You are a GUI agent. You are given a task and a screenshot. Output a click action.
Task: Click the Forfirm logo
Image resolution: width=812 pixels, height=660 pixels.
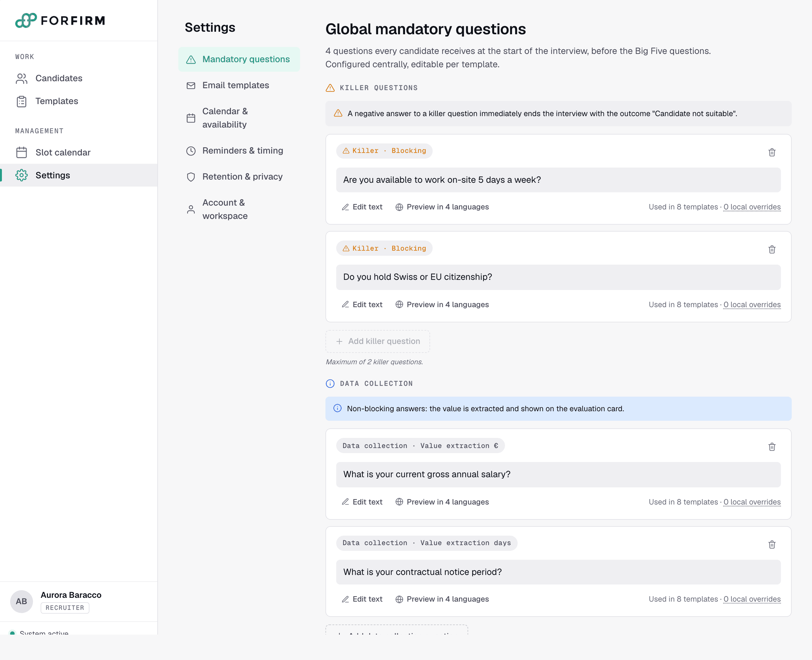(60, 21)
